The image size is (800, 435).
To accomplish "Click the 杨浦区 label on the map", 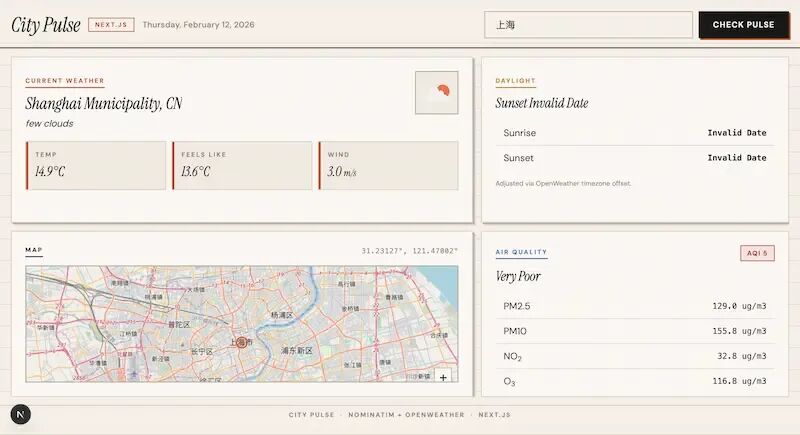I will click(282, 315).
